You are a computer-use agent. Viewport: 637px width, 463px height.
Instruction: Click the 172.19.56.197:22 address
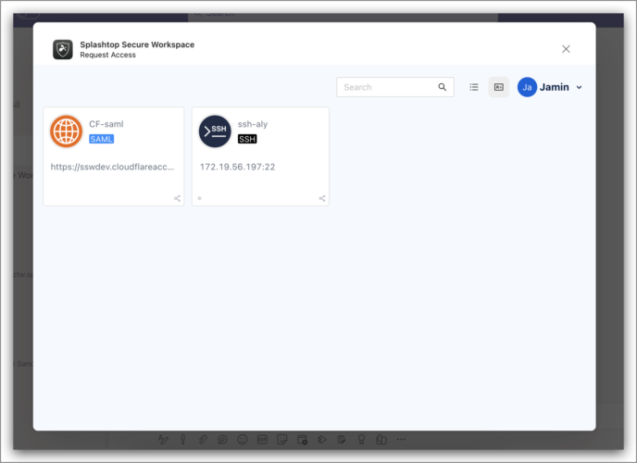[x=237, y=167]
